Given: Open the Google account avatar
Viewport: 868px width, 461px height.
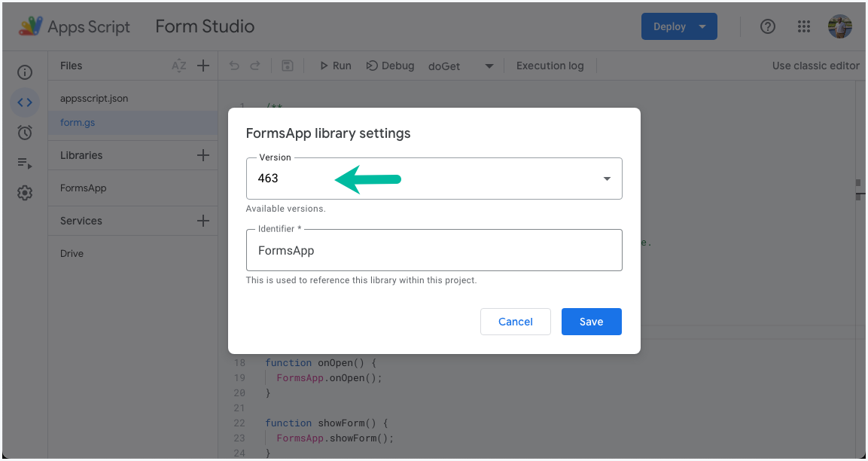Looking at the screenshot, I should tap(839, 26).
